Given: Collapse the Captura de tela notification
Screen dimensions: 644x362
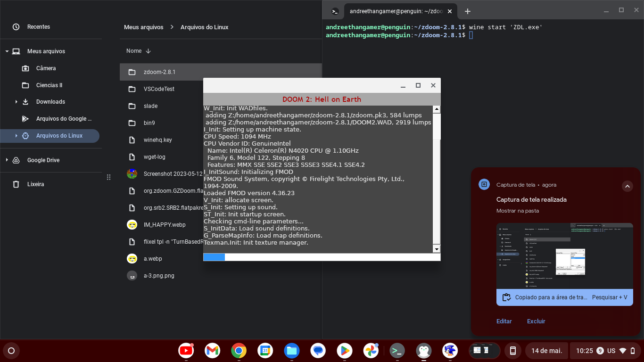Looking at the screenshot, I should click(x=627, y=186).
